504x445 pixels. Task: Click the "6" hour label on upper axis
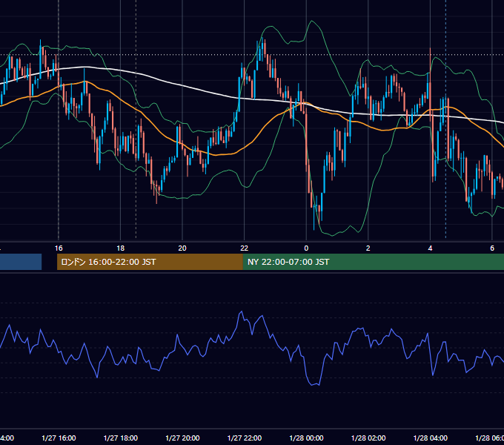click(492, 248)
